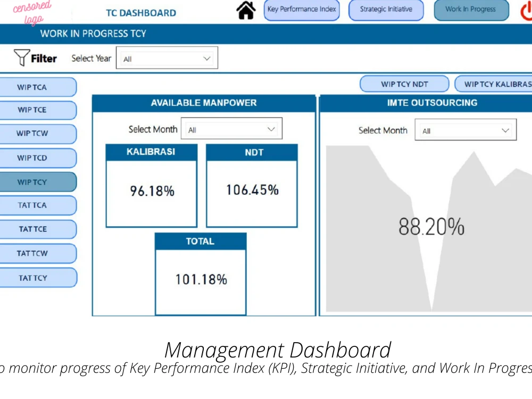
Task: Click the censored logo image
Action: point(31,12)
